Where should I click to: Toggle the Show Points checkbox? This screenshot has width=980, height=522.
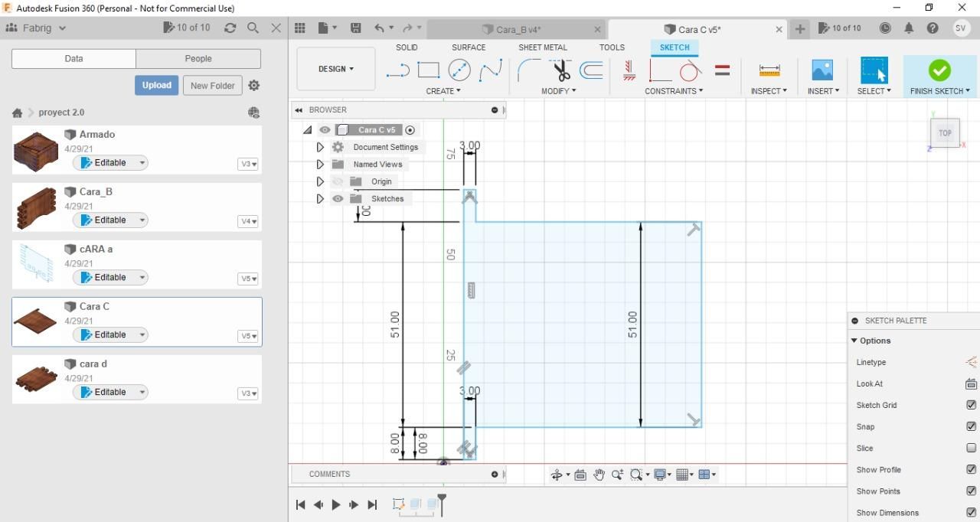[971, 491]
